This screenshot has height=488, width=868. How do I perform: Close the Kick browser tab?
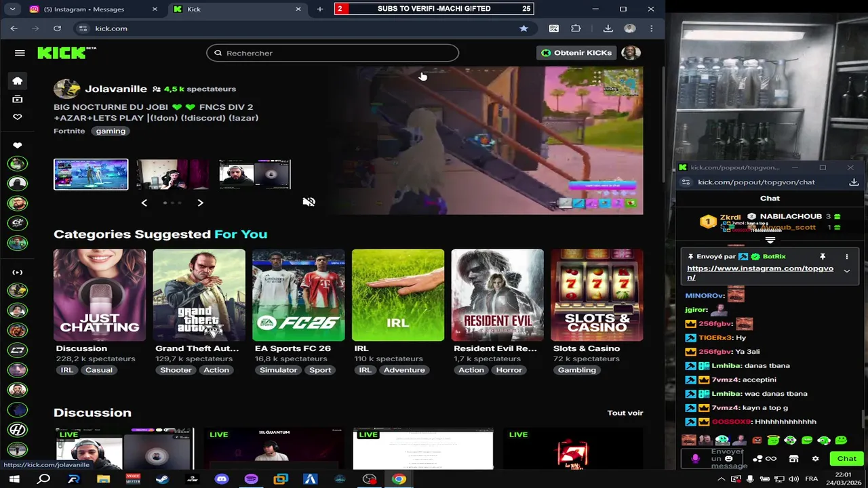(298, 9)
